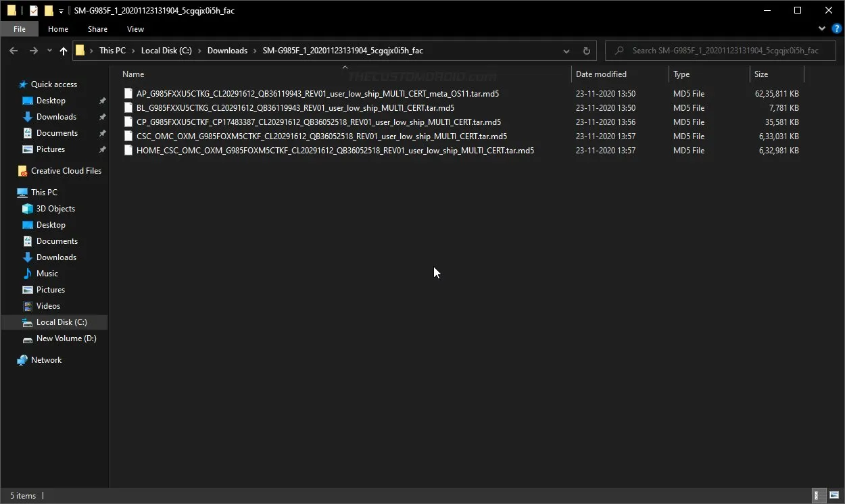845x504 pixels.
Task: Click the search magnifier icon
Action: coord(618,50)
